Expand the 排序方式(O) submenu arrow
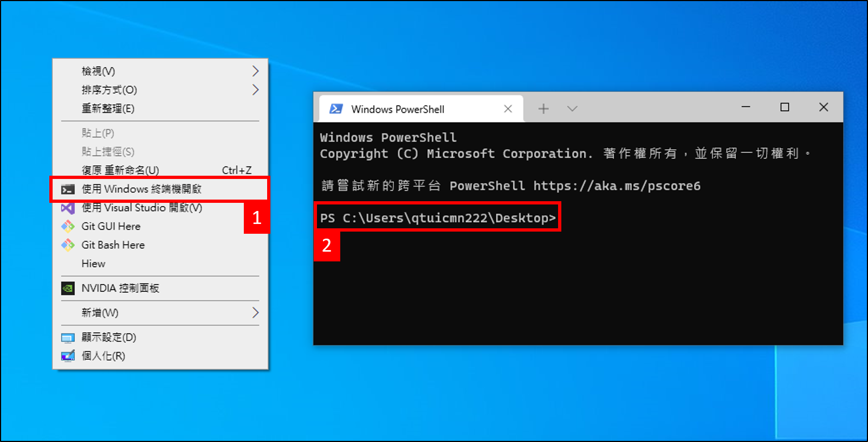The image size is (868, 442). (255, 89)
